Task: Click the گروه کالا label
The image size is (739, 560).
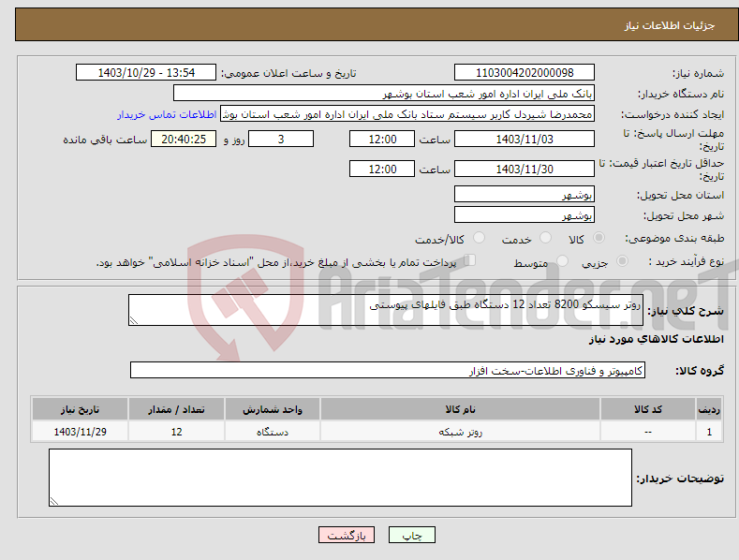Action: coord(700,371)
